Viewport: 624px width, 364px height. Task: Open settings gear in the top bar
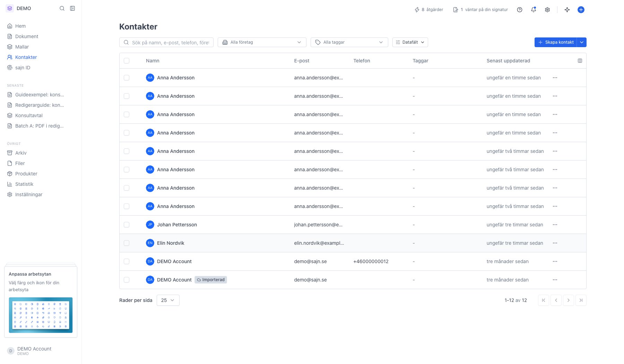(x=547, y=10)
